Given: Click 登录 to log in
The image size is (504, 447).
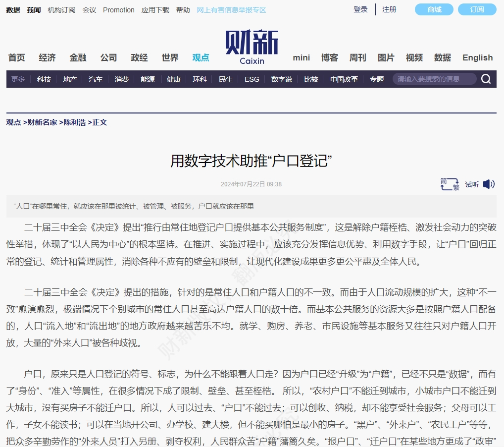Looking at the screenshot, I should pos(360,9).
